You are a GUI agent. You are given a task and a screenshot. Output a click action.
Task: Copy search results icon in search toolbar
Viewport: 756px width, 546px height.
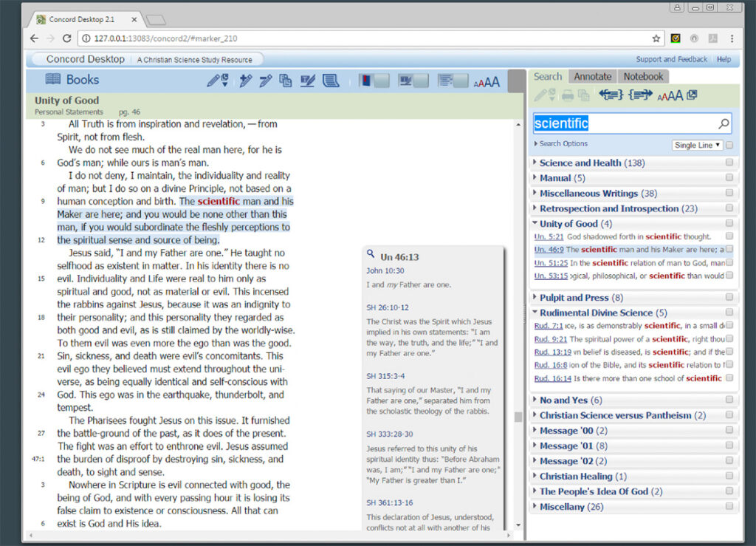(x=584, y=95)
